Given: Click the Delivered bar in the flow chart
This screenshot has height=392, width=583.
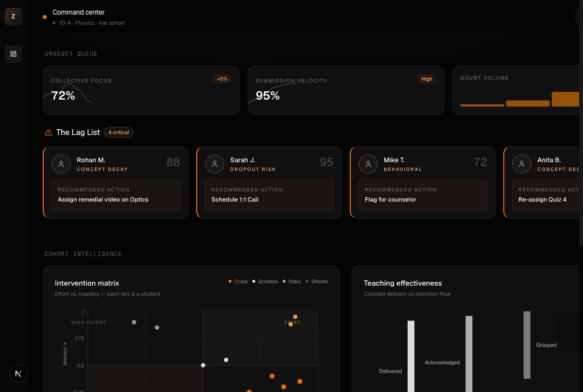Looking at the screenshot, I should [x=411, y=356].
